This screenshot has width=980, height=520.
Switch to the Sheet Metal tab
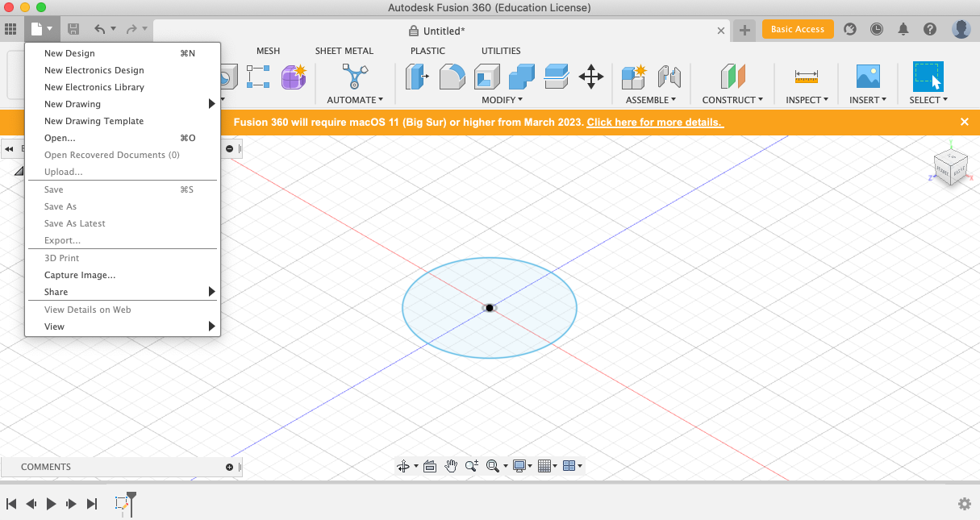point(344,50)
